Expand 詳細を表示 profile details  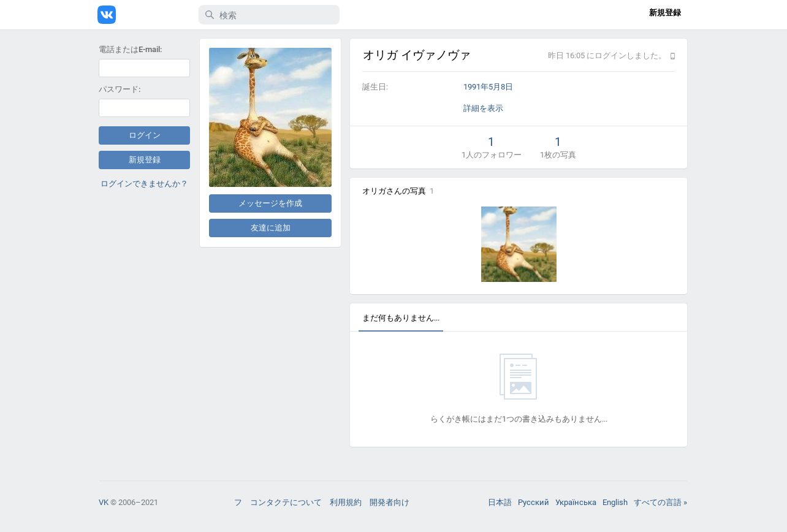[483, 108]
